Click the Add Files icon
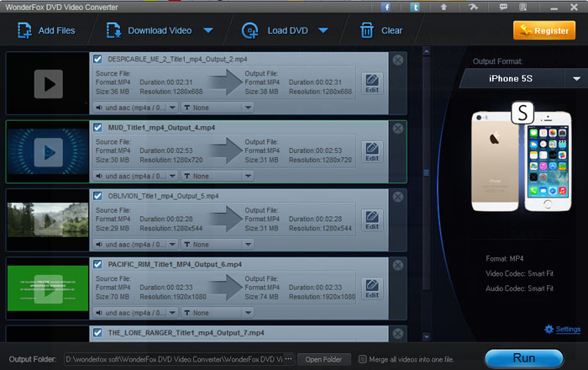The height and width of the screenshot is (370, 588). 24,30
